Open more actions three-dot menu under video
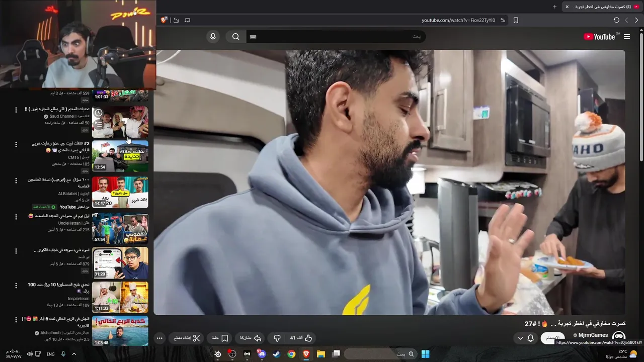The height and width of the screenshot is (362, 644). click(x=159, y=338)
